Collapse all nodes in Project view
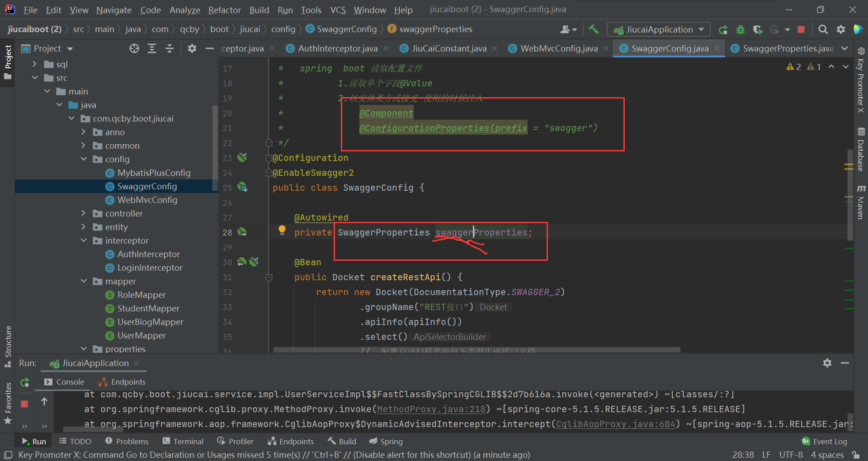The width and height of the screenshot is (868, 461). tap(170, 48)
